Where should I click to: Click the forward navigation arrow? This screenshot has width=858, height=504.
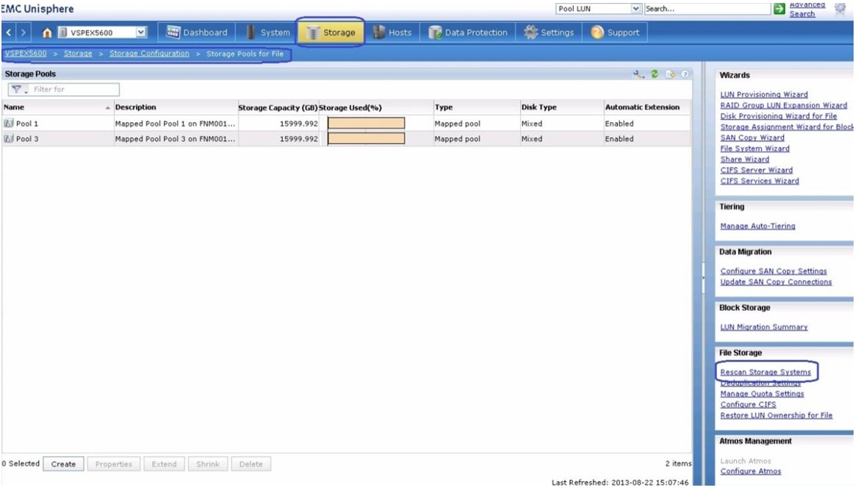click(23, 33)
